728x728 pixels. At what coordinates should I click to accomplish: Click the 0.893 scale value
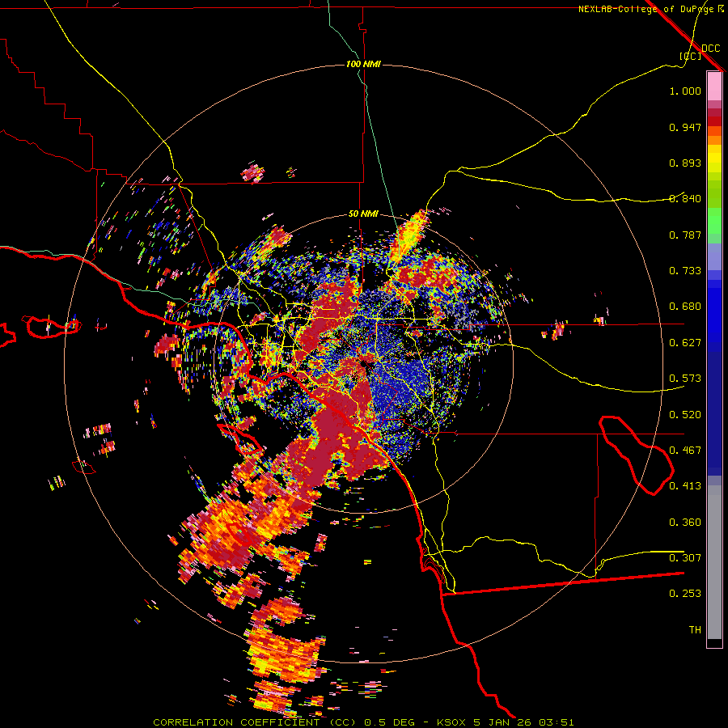point(685,163)
